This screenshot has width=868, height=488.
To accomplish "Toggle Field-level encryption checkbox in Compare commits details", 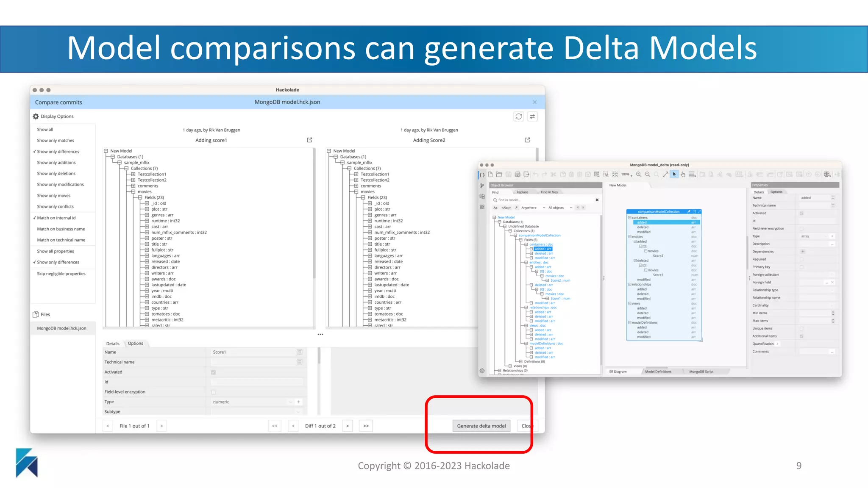I will coord(213,392).
